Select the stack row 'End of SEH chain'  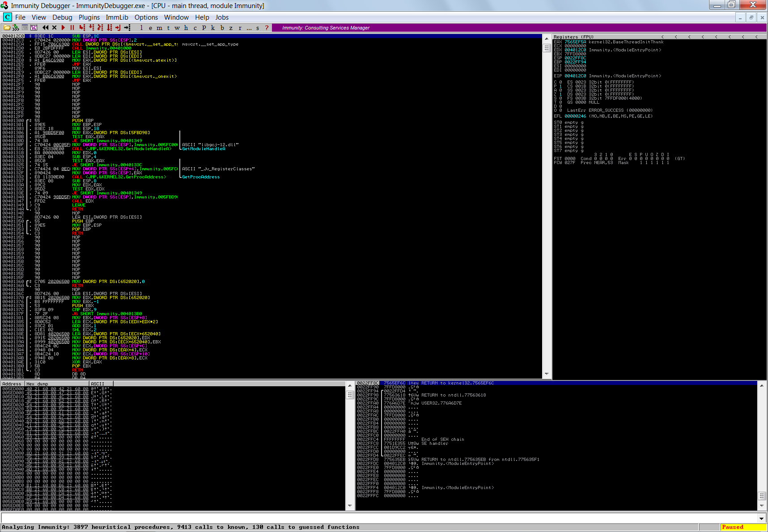[557, 439]
